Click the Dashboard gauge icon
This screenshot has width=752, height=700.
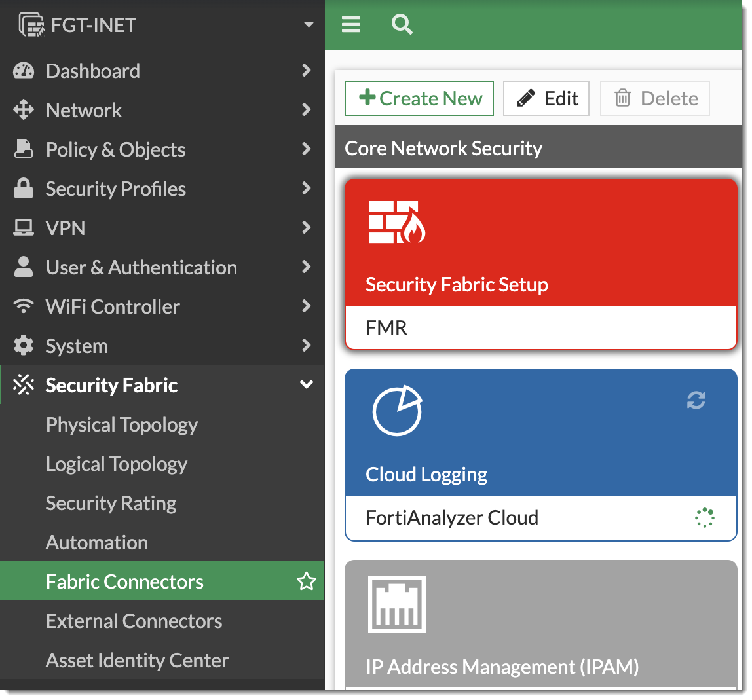coord(24,71)
